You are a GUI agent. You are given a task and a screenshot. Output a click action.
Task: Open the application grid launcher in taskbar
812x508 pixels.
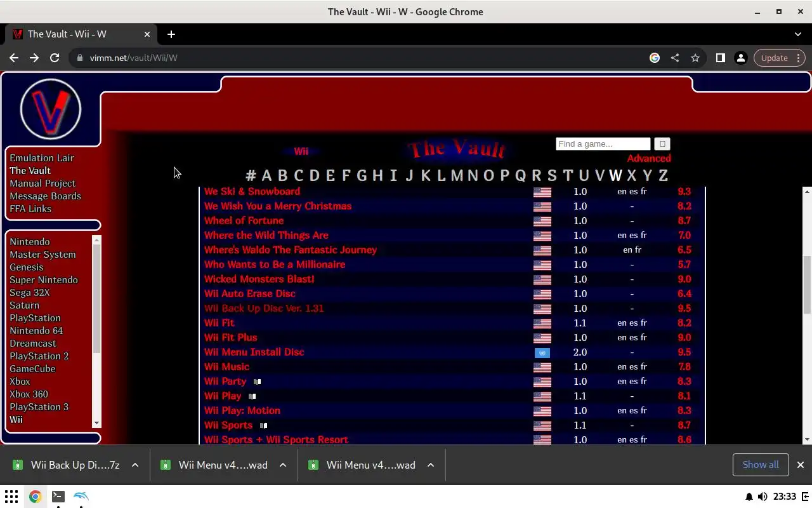pyautogui.click(x=11, y=497)
